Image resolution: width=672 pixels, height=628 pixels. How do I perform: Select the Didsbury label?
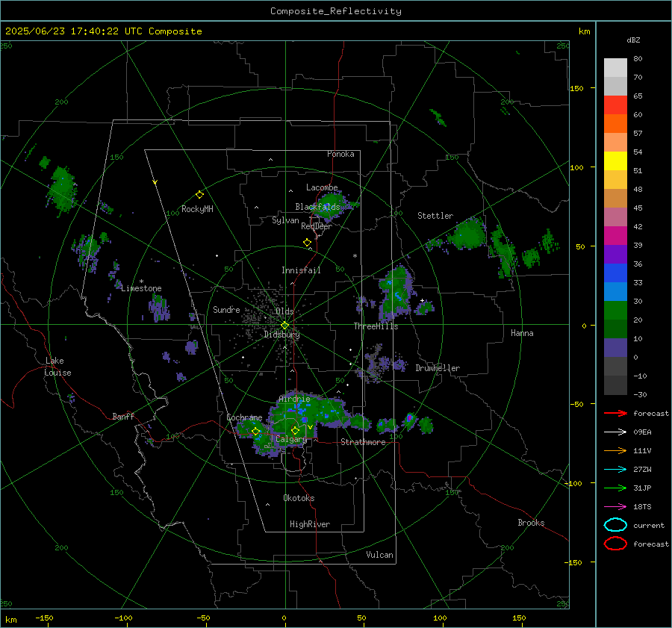point(281,335)
